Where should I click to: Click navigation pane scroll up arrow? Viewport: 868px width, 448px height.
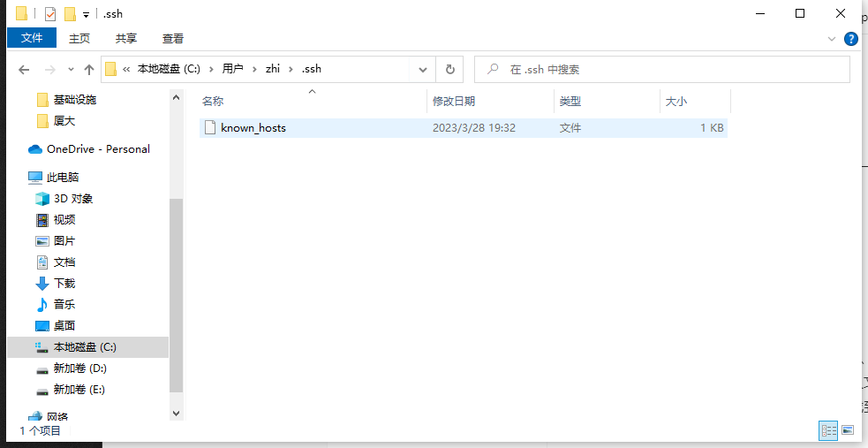[176, 97]
